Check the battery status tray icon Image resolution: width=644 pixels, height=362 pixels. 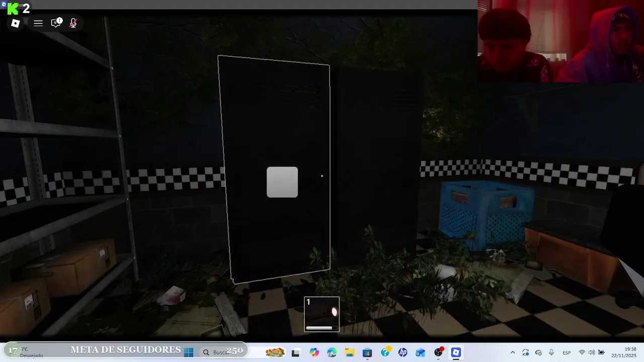coord(601,352)
